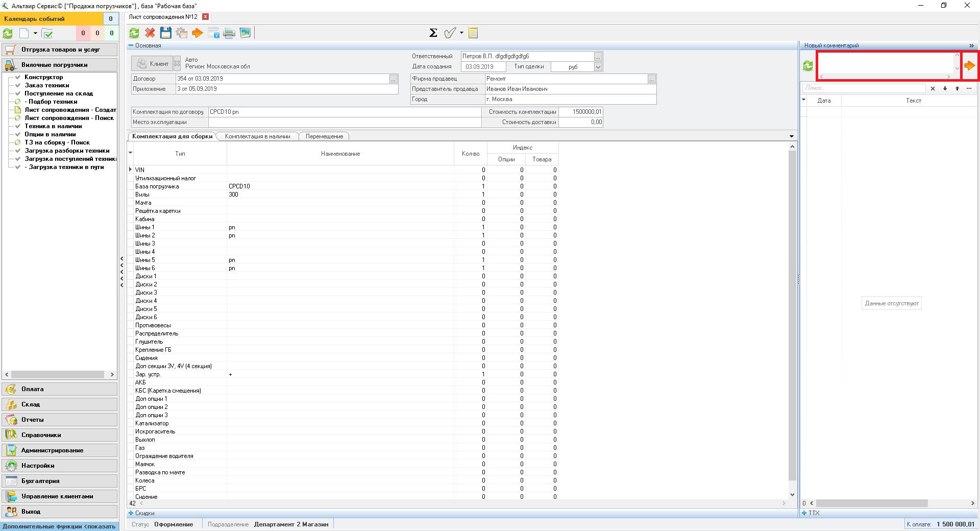The height and width of the screenshot is (531, 980).
Task: Switch to Лист сопровождения №12 tab
Action: pyautogui.click(x=163, y=17)
